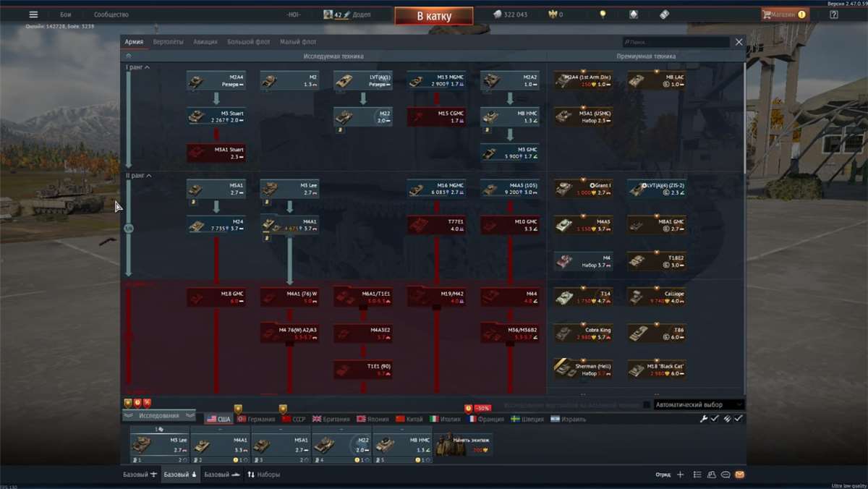Viewport: 868px width, 489px height.
Task: Select the M5 Stuart vehicle in tree
Action: pos(216,116)
